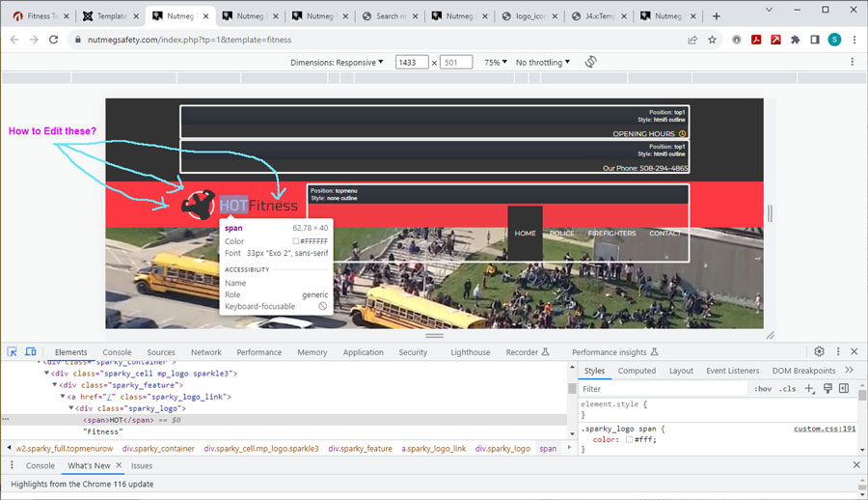Add new style rule plus icon
The image size is (868, 500).
tap(809, 389)
